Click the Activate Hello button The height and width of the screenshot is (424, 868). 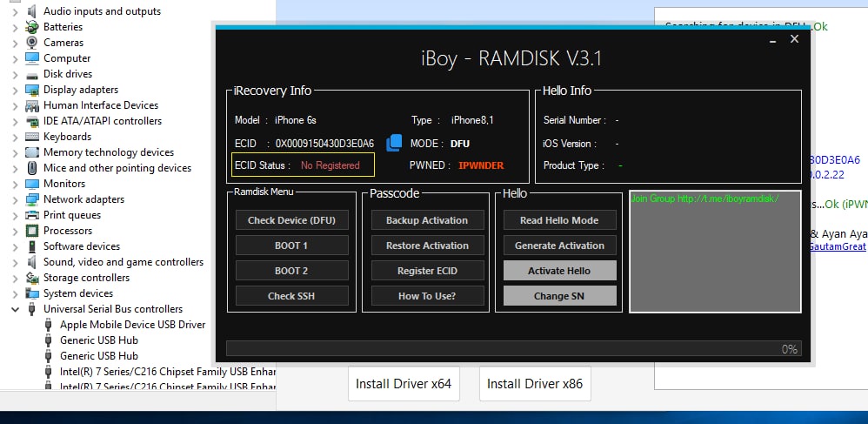(x=559, y=271)
